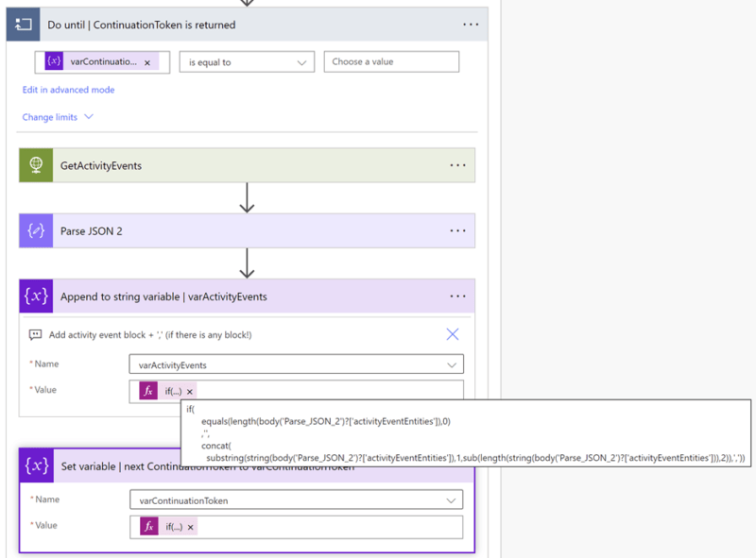Remove the varContinuation token from the condition
The width and height of the screenshot is (756, 558).
pyautogui.click(x=146, y=61)
